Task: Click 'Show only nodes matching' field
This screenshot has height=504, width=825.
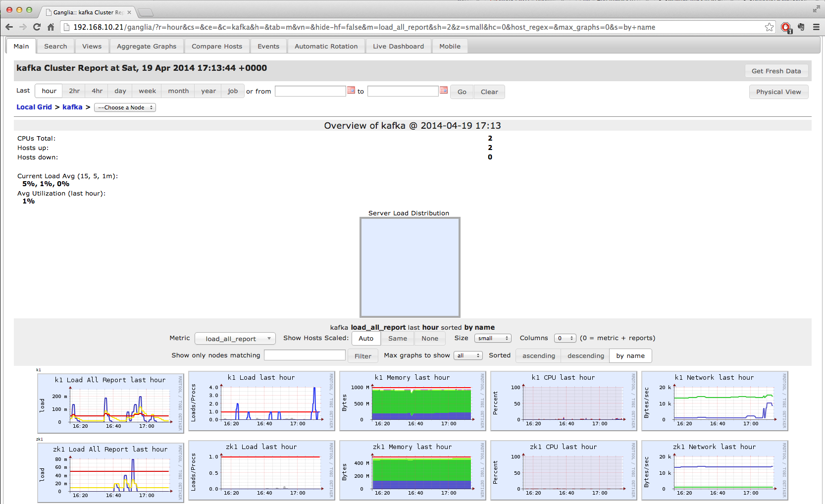Action: tap(305, 355)
